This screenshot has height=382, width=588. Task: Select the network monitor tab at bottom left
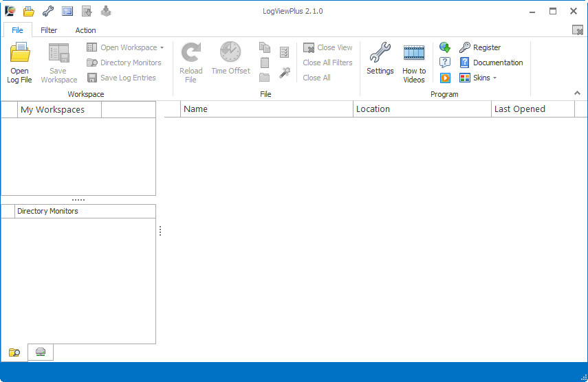41,352
